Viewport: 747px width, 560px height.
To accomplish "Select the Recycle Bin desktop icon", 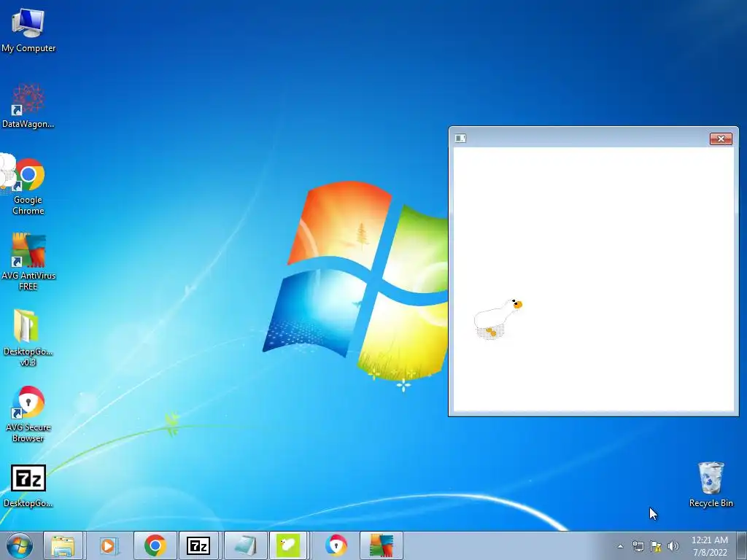I will click(711, 484).
